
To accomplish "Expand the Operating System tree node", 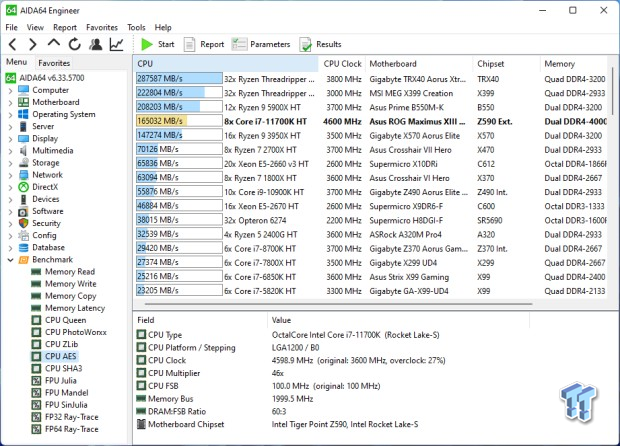I will 11,115.
